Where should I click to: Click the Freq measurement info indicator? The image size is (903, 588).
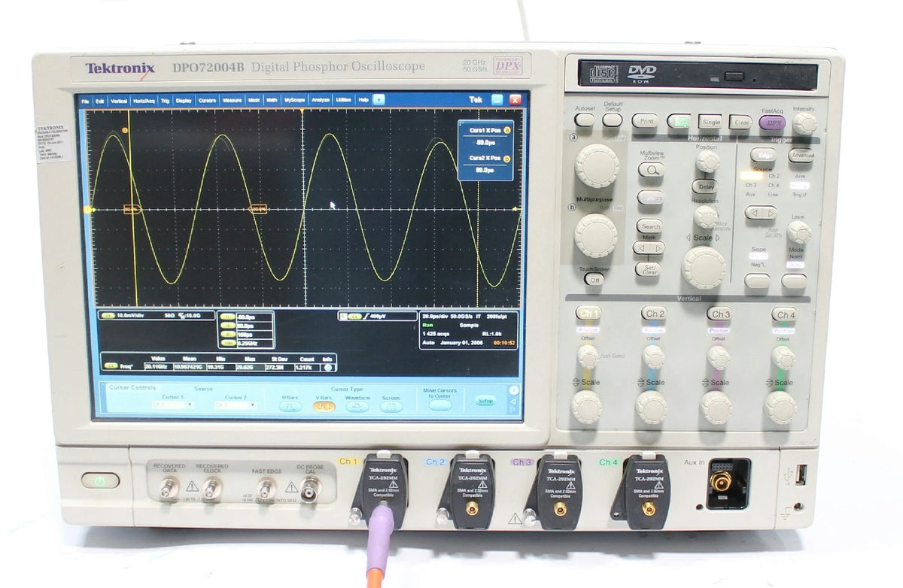pyautogui.click(x=329, y=367)
